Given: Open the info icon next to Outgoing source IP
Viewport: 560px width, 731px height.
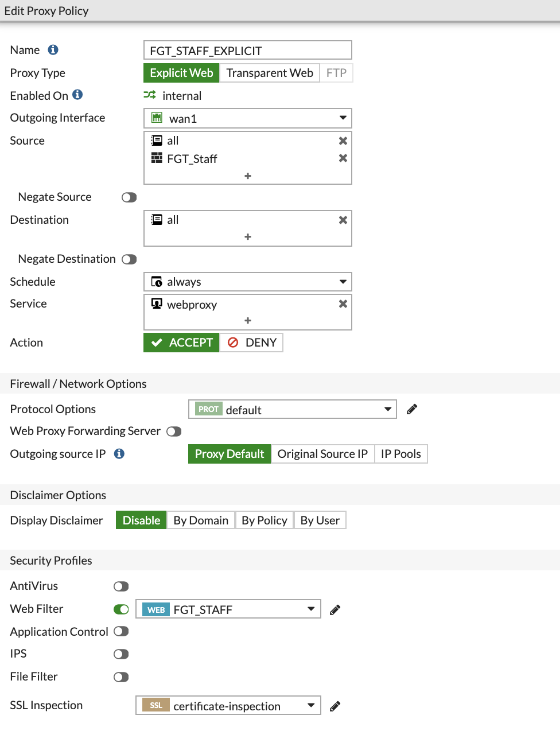Looking at the screenshot, I should [119, 453].
